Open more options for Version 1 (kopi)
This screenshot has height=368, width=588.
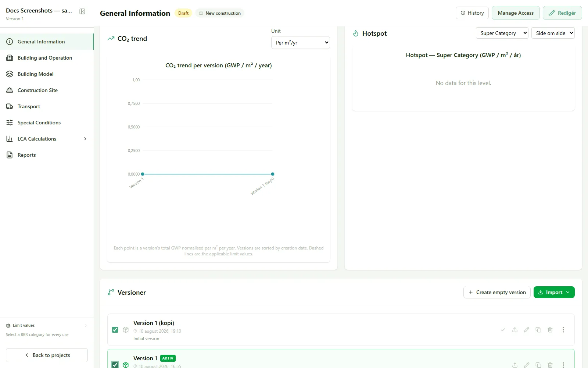pos(563,330)
